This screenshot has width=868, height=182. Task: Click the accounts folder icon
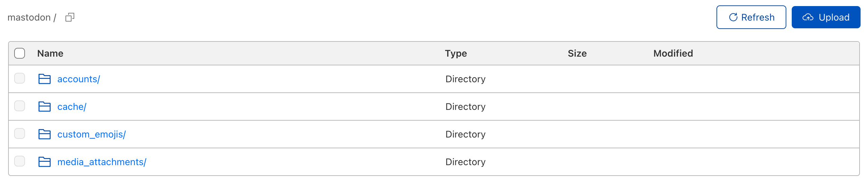coord(44,79)
